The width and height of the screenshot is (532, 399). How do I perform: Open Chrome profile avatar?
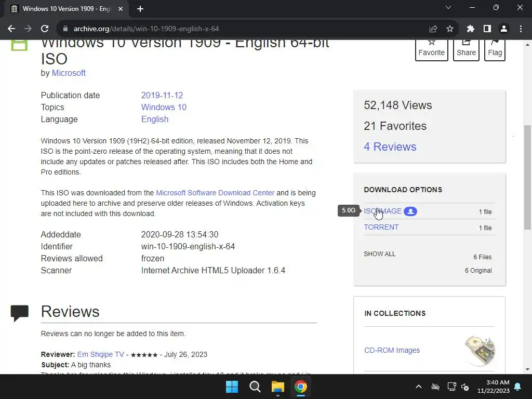pos(504,29)
